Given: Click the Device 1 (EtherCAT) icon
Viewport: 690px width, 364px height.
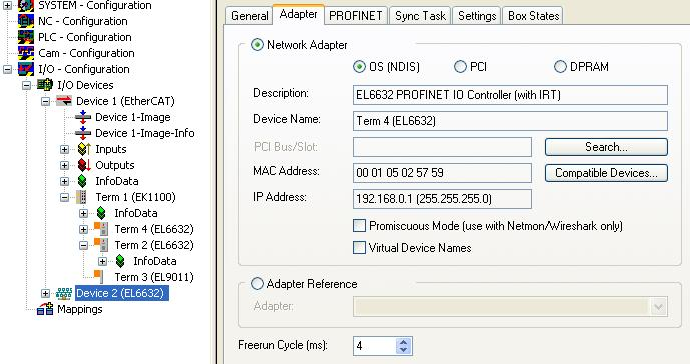Looking at the screenshot, I should pos(64,101).
